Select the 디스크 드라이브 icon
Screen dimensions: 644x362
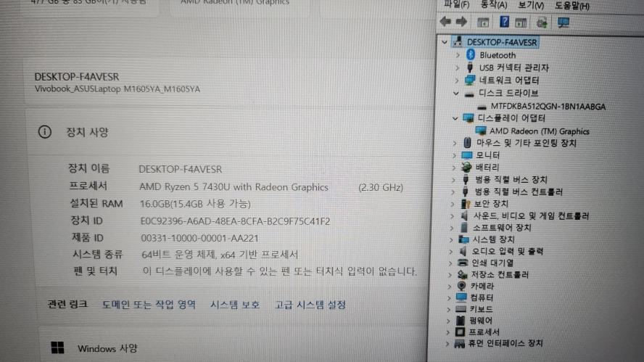[x=469, y=94]
